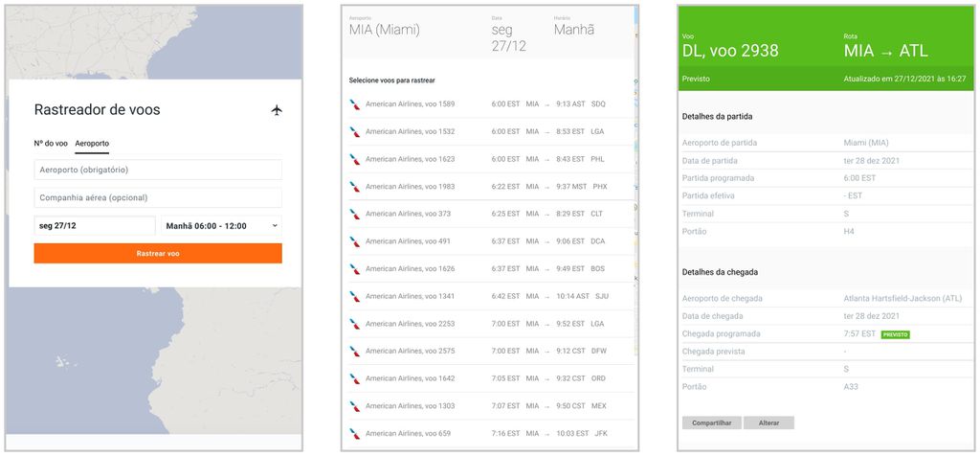Viewport: 980px width, 456px height.
Task: Click the Previsto status in green bar
Action: pyautogui.click(x=696, y=79)
